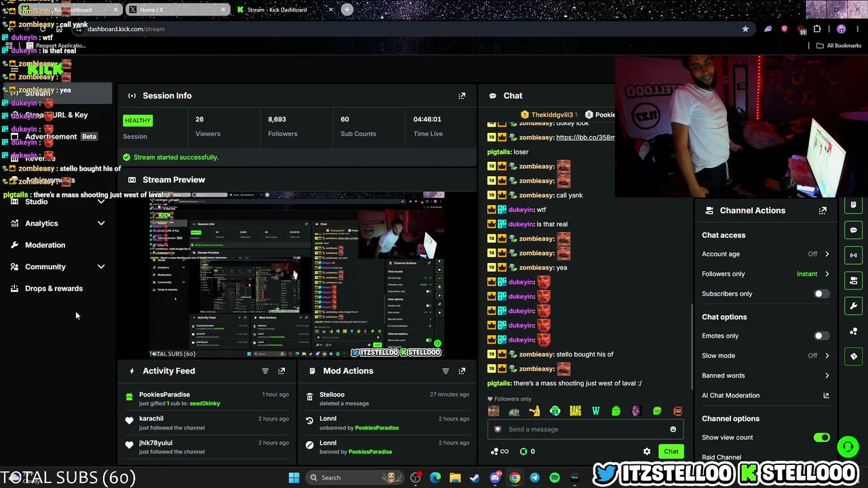
Task: Open Steam from the taskbar
Action: pyautogui.click(x=475, y=478)
